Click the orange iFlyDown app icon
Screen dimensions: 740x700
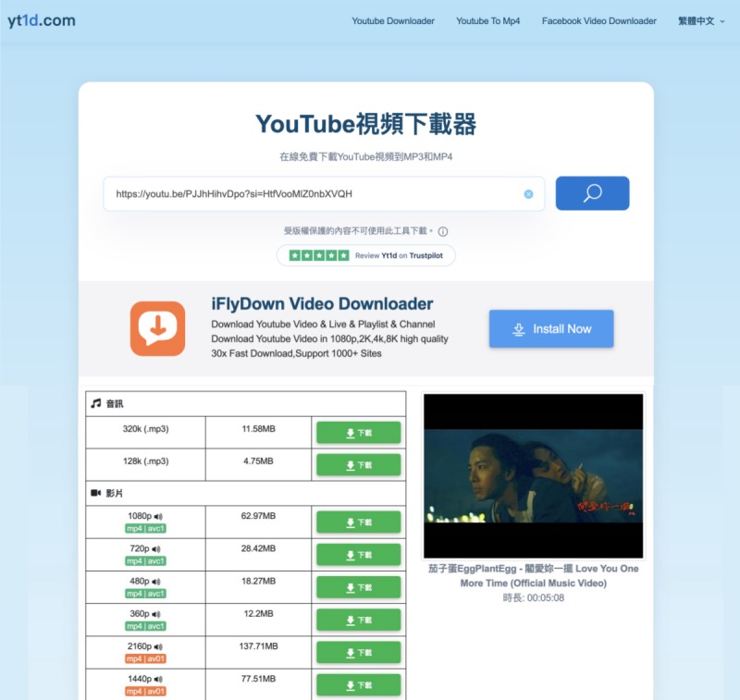[157, 329]
